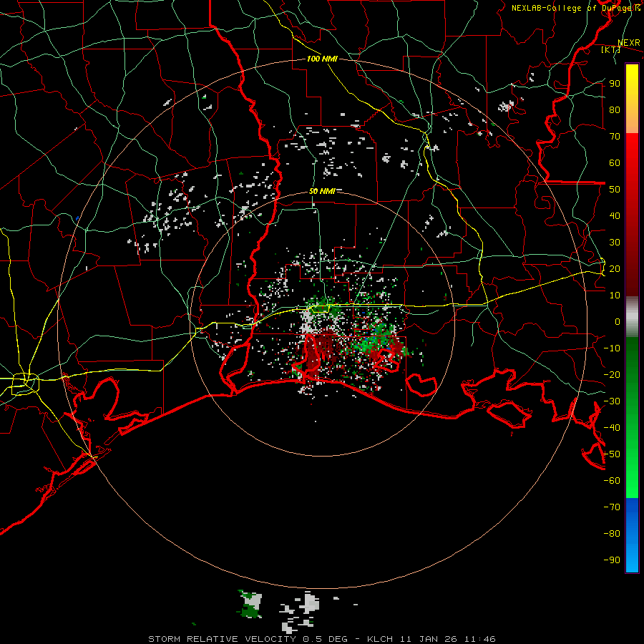Viewport: 644px width, 644px height.
Task: Click the NEXR label above the color scale
Action: point(628,43)
